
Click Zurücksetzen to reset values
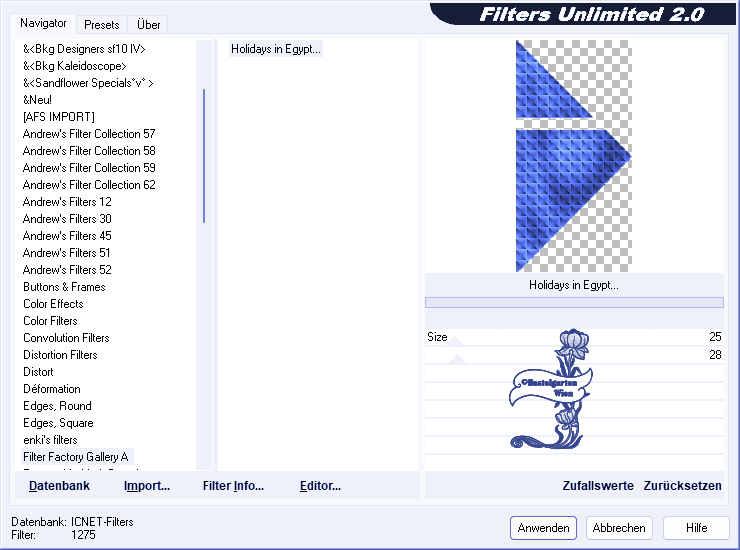[x=682, y=485]
